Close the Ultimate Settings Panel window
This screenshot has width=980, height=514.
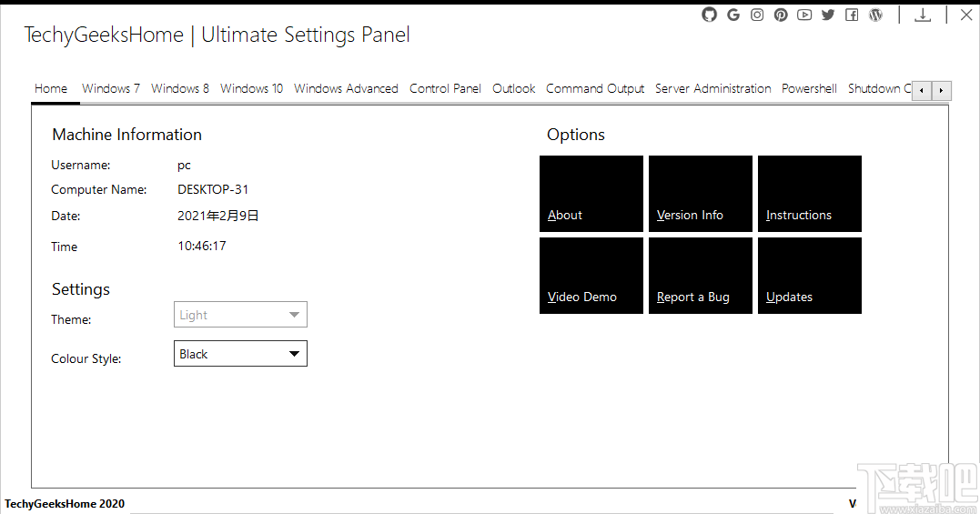pyautogui.click(x=966, y=15)
